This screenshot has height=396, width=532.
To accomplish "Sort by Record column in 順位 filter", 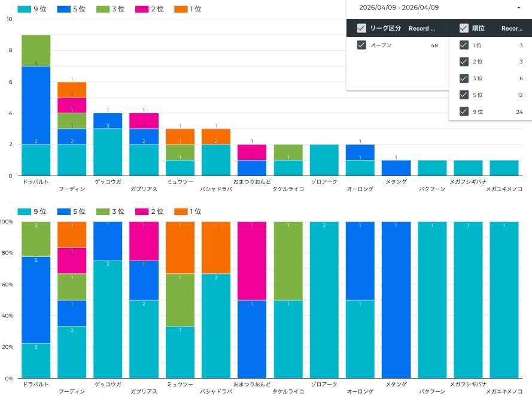I will point(512,28).
